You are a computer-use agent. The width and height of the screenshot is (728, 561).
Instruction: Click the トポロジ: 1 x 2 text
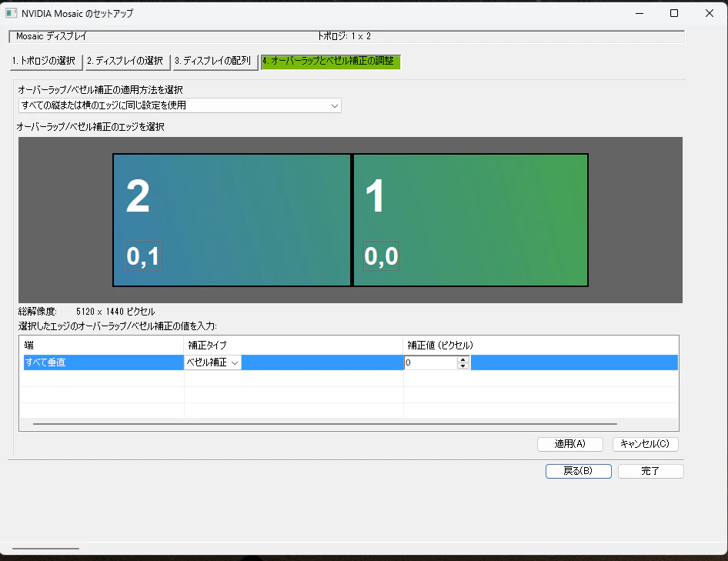coord(344,36)
